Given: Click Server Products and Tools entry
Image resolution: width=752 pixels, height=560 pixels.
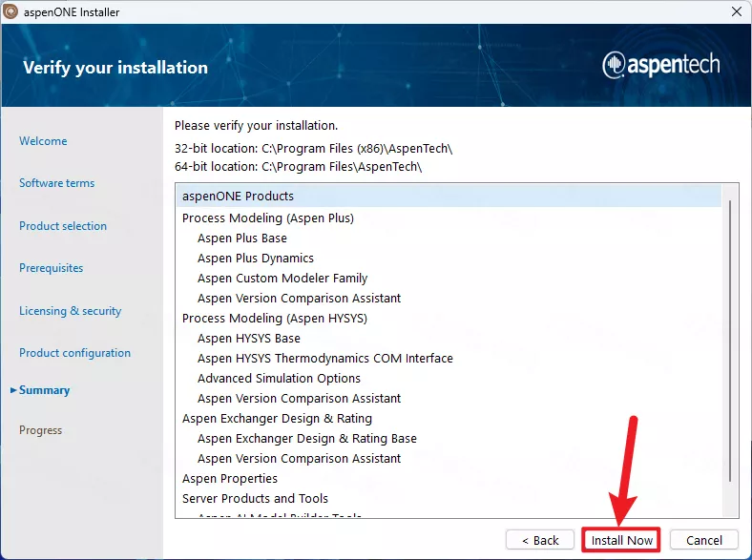Looking at the screenshot, I should click(255, 499).
